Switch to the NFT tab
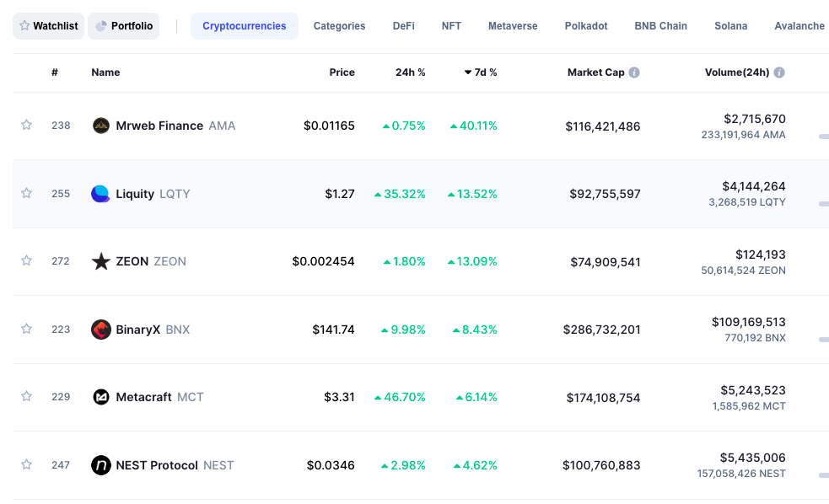The width and height of the screenshot is (829, 504). tap(451, 26)
